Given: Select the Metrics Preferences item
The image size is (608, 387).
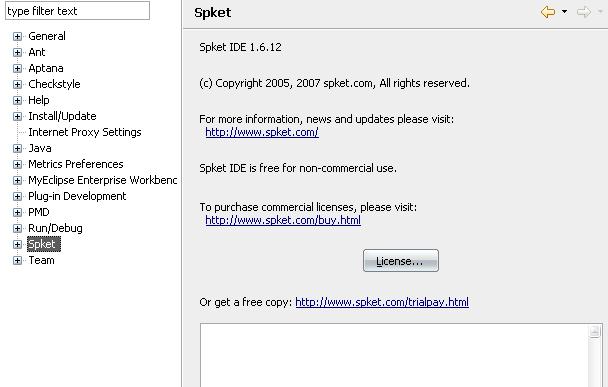Looking at the screenshot, I should 76,164.
